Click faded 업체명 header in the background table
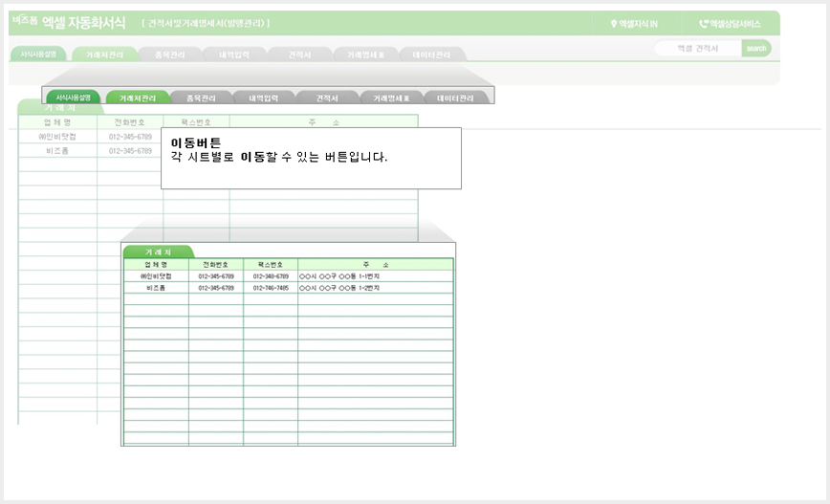 click(57, 122)
